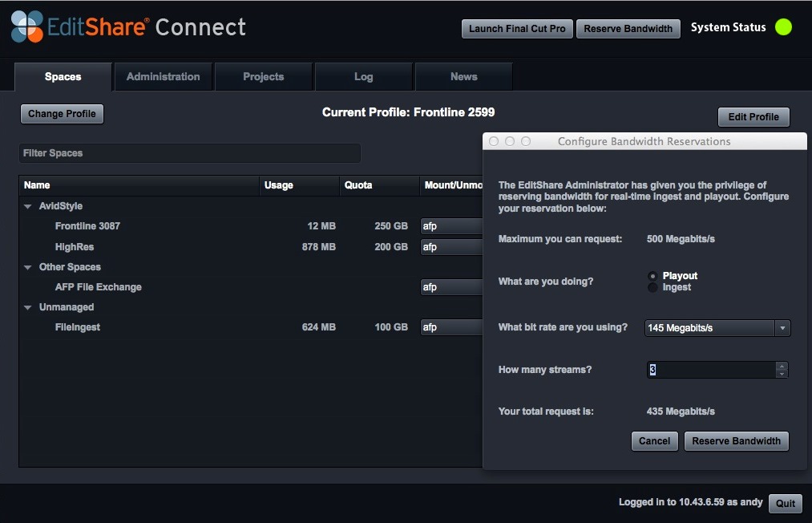Click the Logged in to 10.43.6.59 status text
812x523 pixels.
690,502
